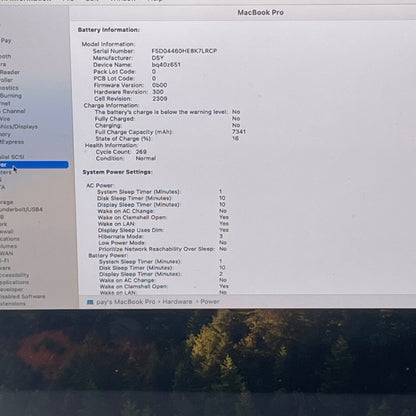The width and height of the screenshot is (416, 416).
Task: Select Accessibility in the sidebar list
Action: [x=15, y=275]
